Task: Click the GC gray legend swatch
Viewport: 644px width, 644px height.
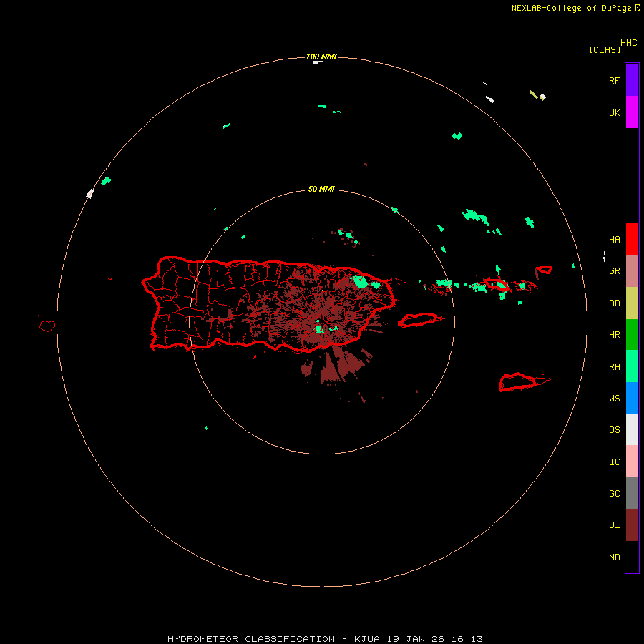Action: 632,493
